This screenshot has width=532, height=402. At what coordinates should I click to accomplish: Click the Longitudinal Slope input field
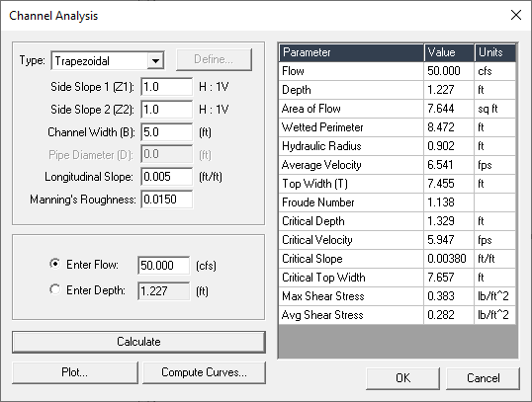166,177
